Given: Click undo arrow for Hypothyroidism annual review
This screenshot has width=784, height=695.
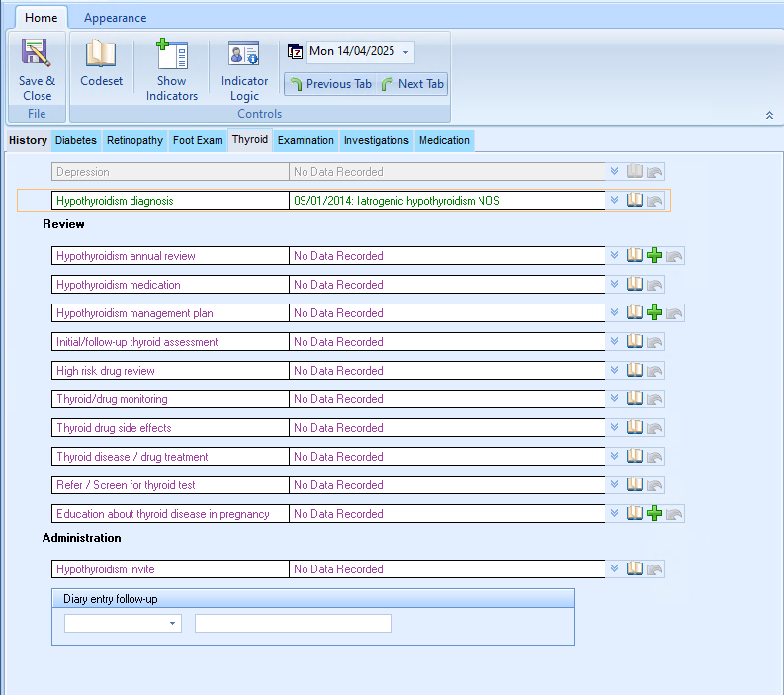Looking at the screenshot, I should point(674,256).
